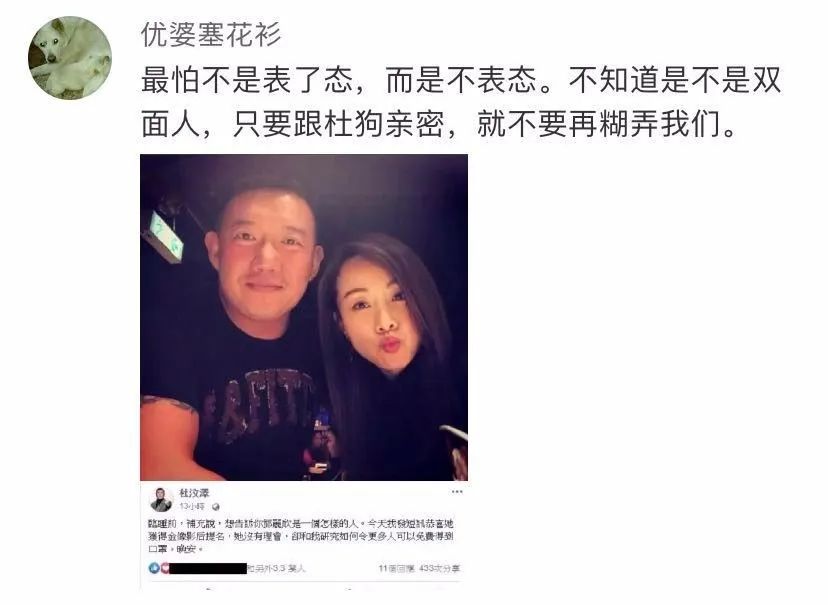The width and height of the screenshot is (828, 605).
Task: Click the 13小時 post timestamp
Action: pyautogui.click(x=192, y=507)
